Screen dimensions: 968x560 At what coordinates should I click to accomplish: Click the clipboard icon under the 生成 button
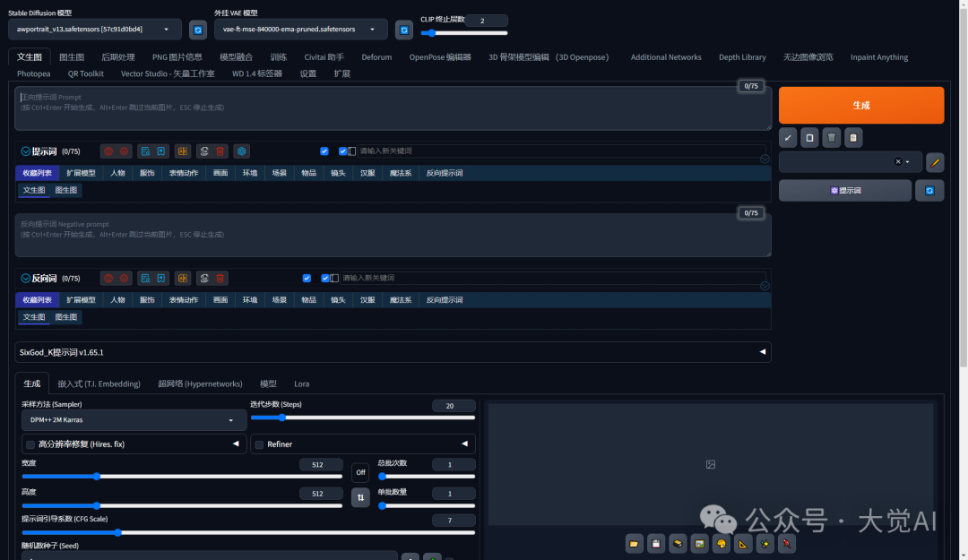point(853,138)
